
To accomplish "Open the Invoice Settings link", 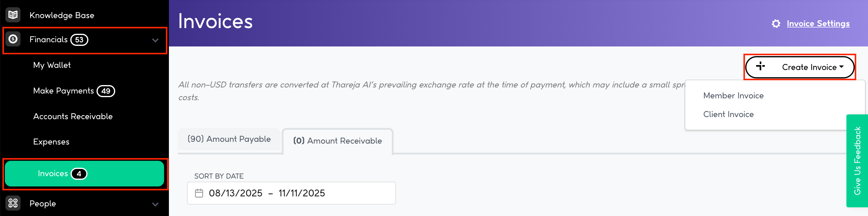I will [818, 24].
